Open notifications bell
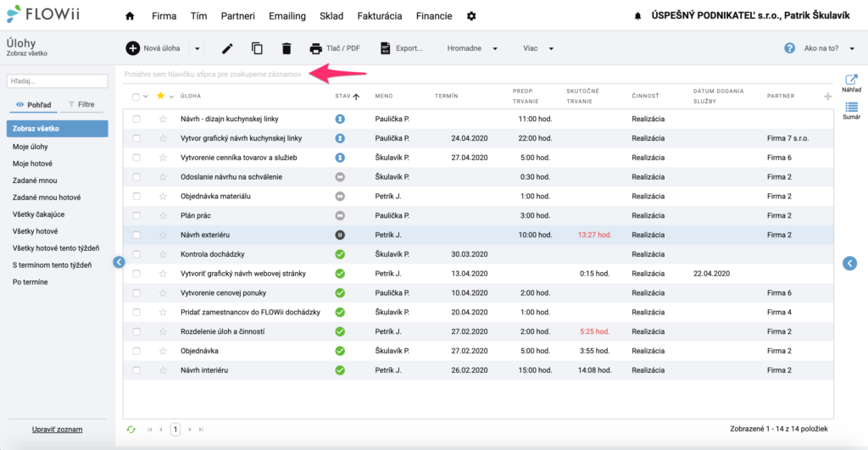 point(637,16)
